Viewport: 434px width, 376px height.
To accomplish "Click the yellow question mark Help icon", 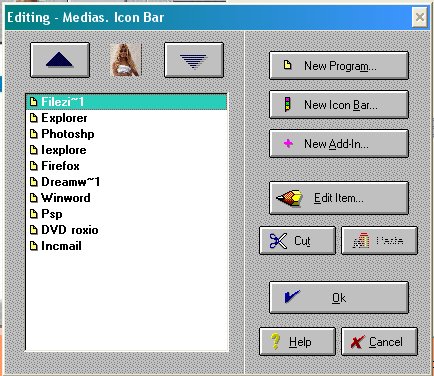I will coord(275,341).
